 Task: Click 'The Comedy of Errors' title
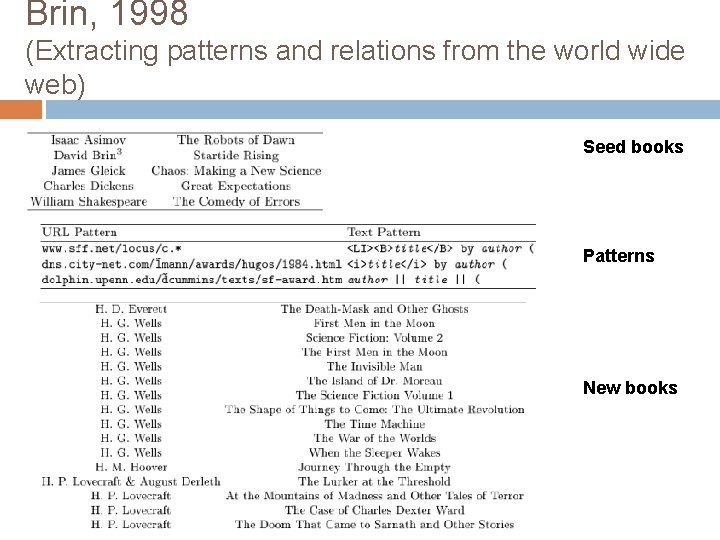point(236,202)
